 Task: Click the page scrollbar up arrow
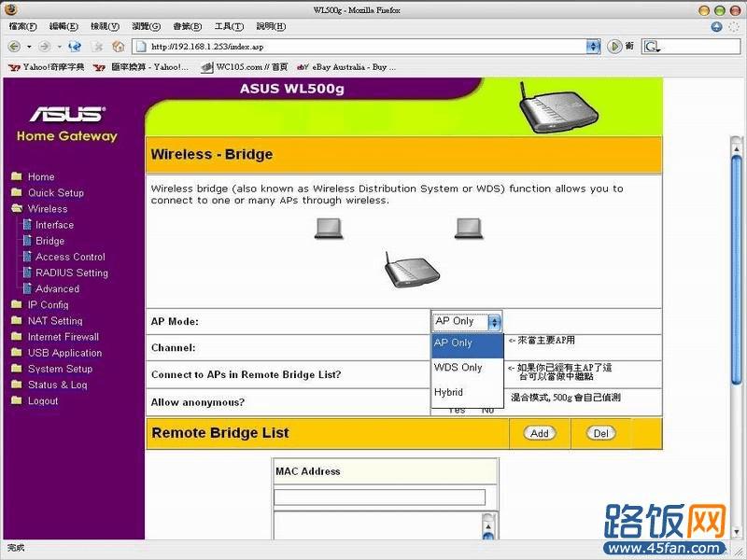737,148
